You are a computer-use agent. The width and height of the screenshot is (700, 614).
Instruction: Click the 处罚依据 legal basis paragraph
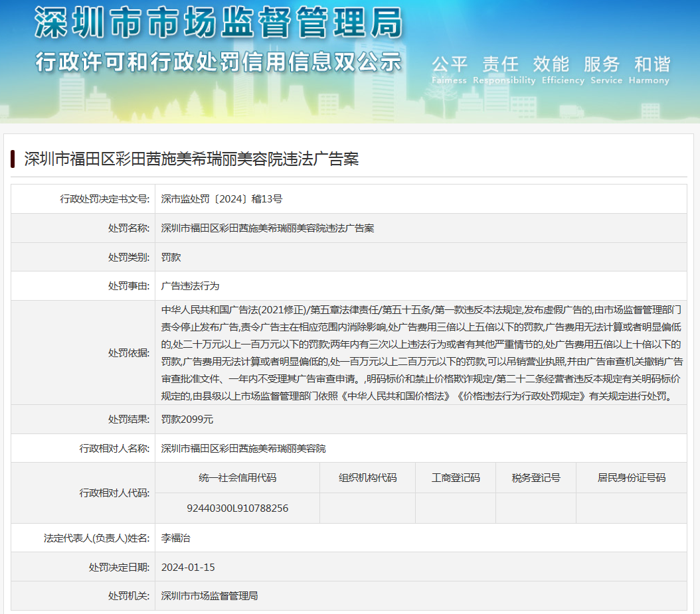421,353
